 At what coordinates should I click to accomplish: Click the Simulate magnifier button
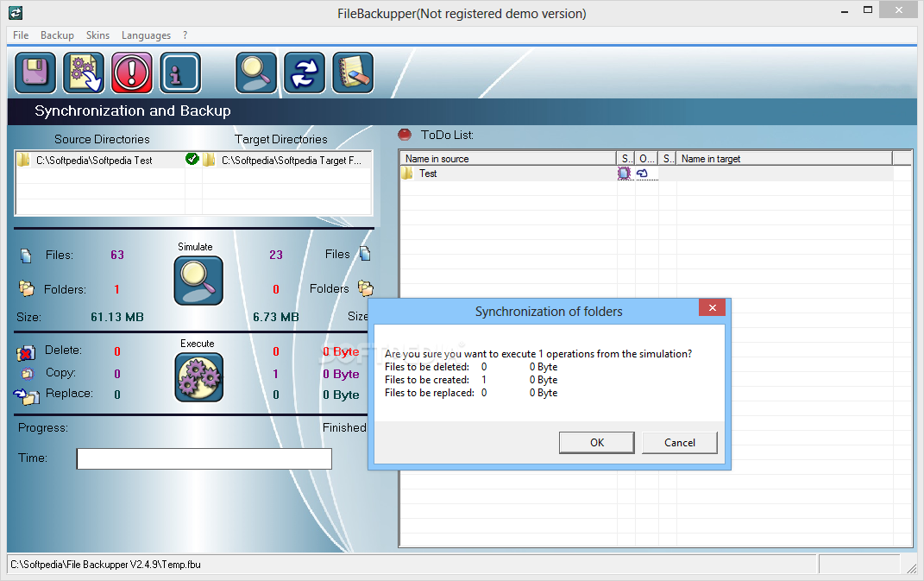pos(198,281)
